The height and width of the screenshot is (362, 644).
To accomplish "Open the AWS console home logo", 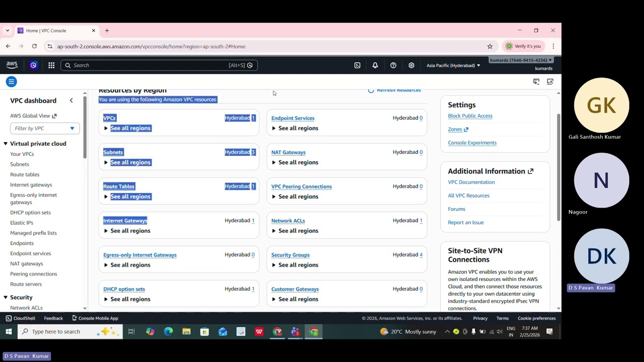I will pos(12,65).
